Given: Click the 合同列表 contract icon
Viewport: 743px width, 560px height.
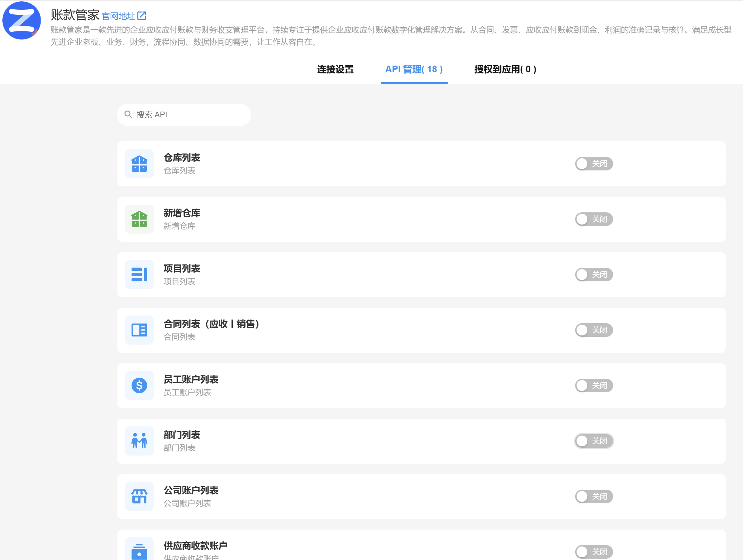Looking at the screenshot, I should pos(139,330).
